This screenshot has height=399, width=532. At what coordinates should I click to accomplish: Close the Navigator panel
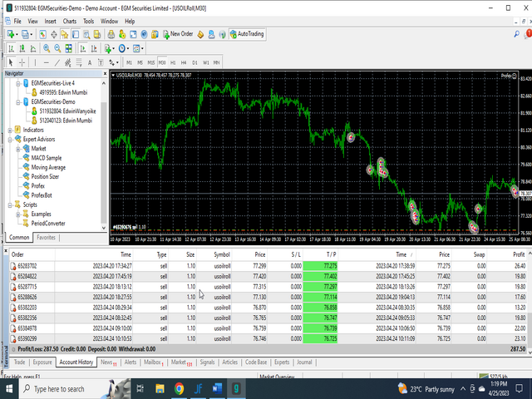click(x=105, y=74)
